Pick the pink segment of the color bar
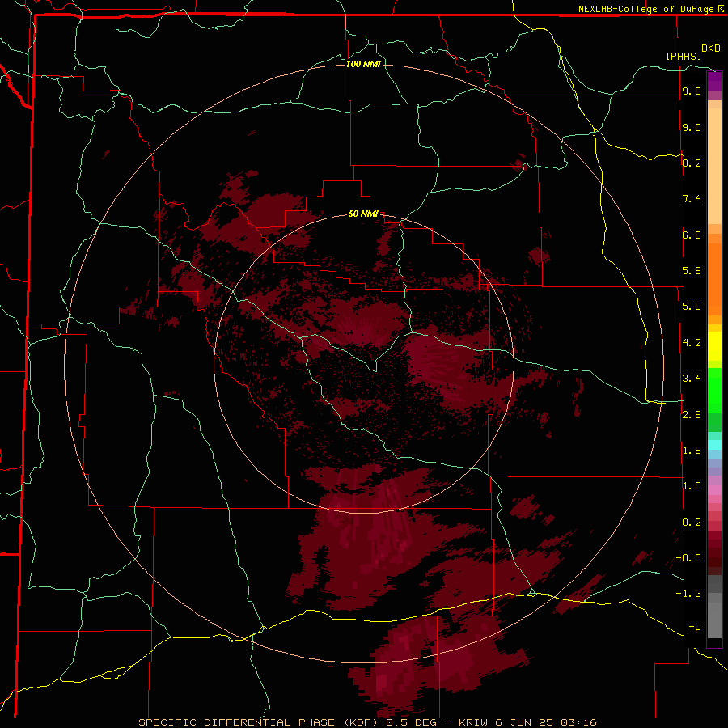This screenshot has height=728, width=728. pyautogui.click(x=714, y=490)
